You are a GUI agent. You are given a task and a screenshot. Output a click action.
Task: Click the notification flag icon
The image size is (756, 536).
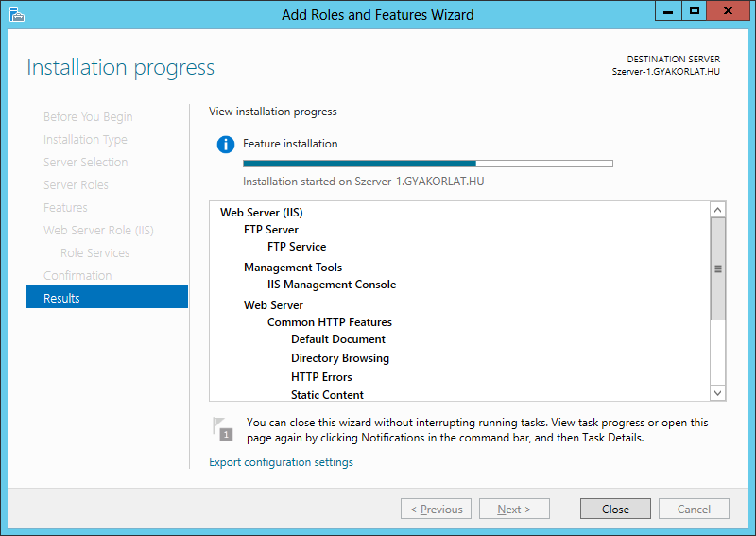(223, 429)
